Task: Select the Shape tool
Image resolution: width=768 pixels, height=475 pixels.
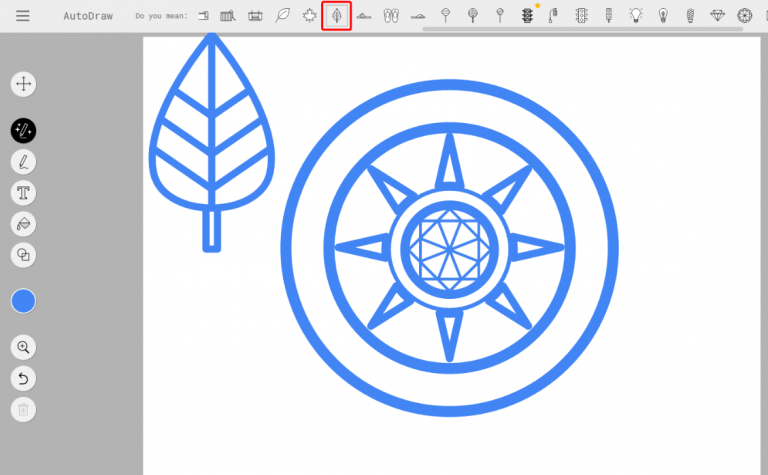Action: [x=23, y=254]
